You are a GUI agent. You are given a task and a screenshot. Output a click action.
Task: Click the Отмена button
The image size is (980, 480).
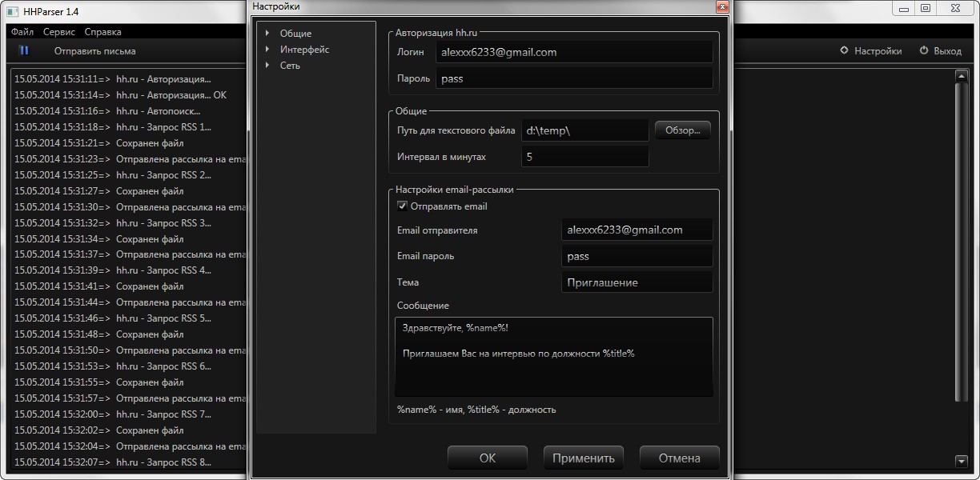(680, 458)
